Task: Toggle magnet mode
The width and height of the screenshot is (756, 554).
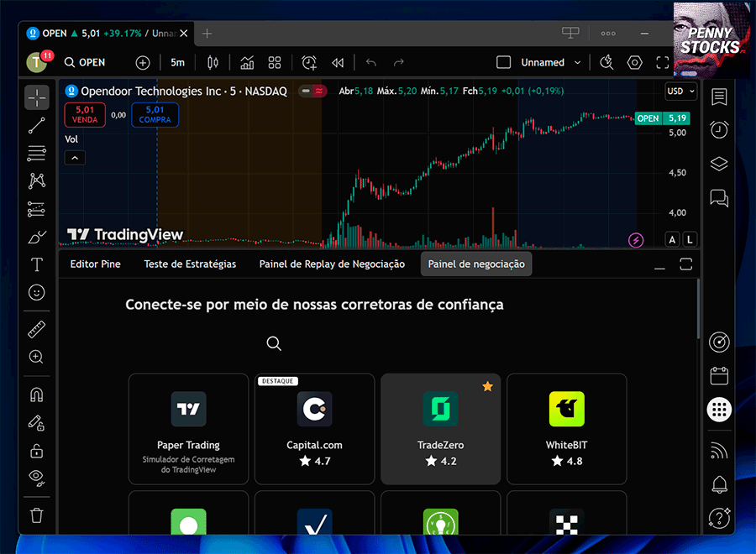Action: point(37,395)
